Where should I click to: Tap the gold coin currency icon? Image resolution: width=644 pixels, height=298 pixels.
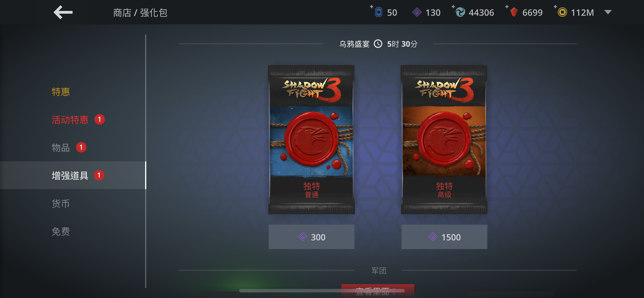pyautogui.click(x=562, y=12)
